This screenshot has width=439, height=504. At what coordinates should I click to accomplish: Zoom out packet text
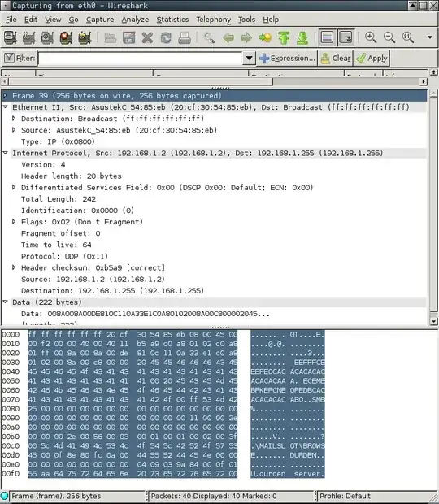click(389, 37)
